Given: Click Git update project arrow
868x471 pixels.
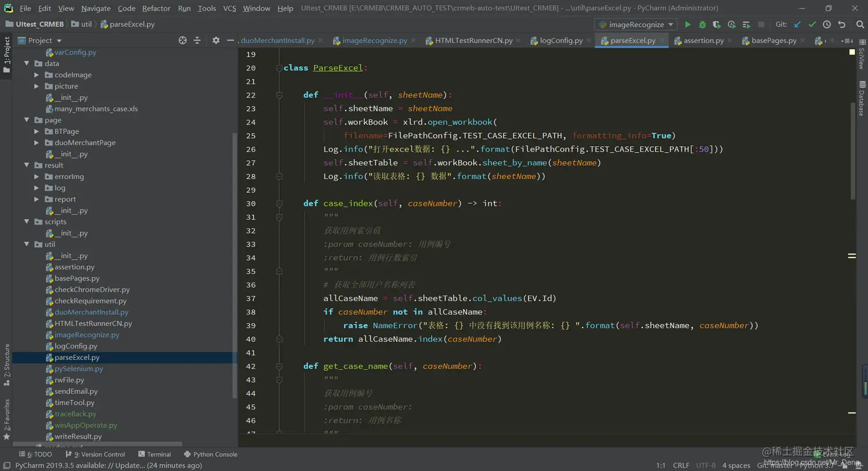Looking at the screenshot, I should 797,25.
